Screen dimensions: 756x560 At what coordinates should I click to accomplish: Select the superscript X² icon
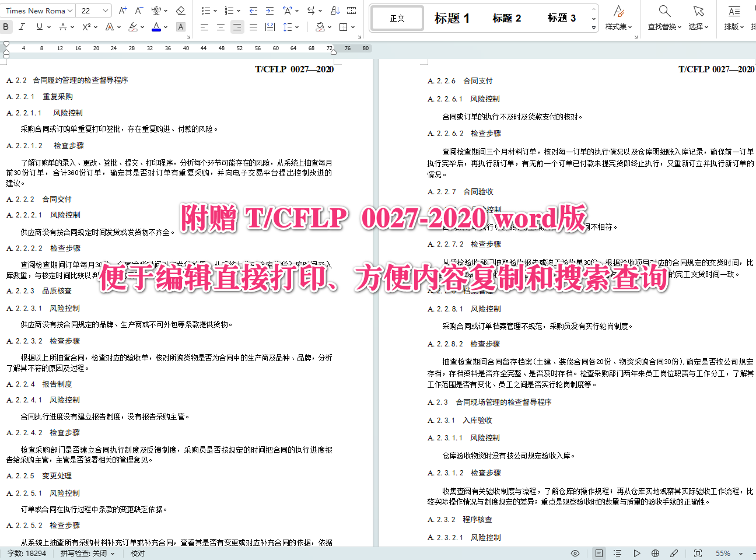pos(86,27)
